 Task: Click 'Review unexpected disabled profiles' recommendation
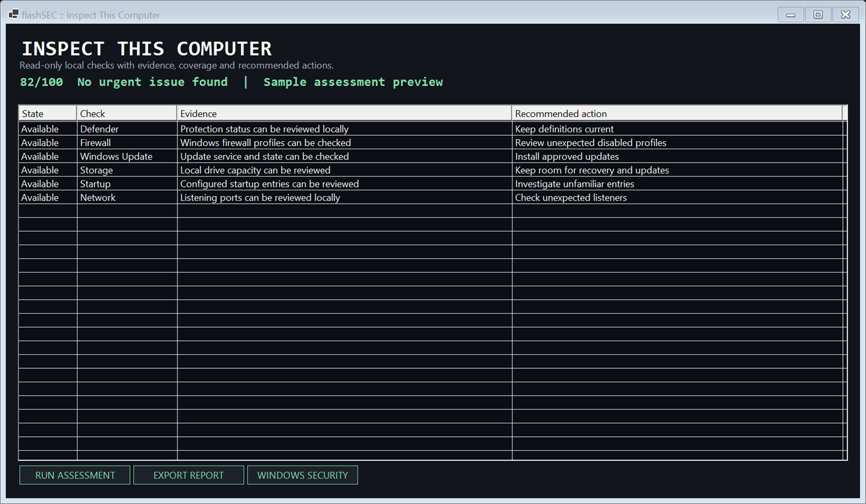coord(591,143)
